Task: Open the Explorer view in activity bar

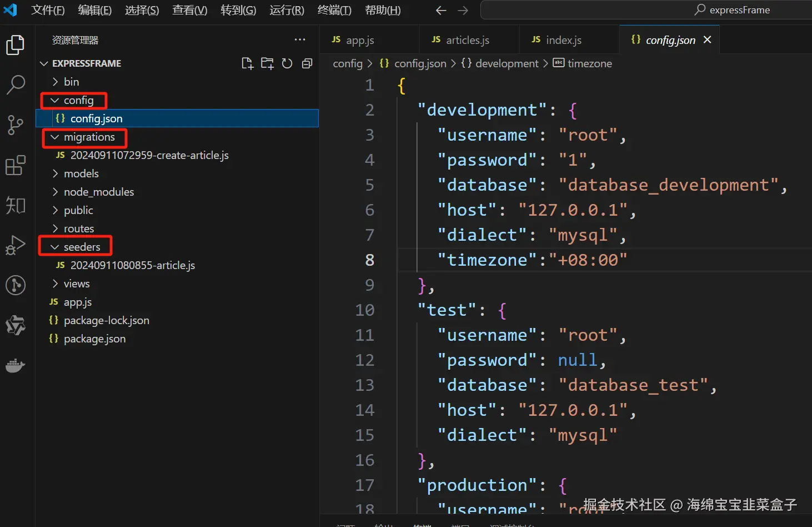Action: click(x=16, y=46)
